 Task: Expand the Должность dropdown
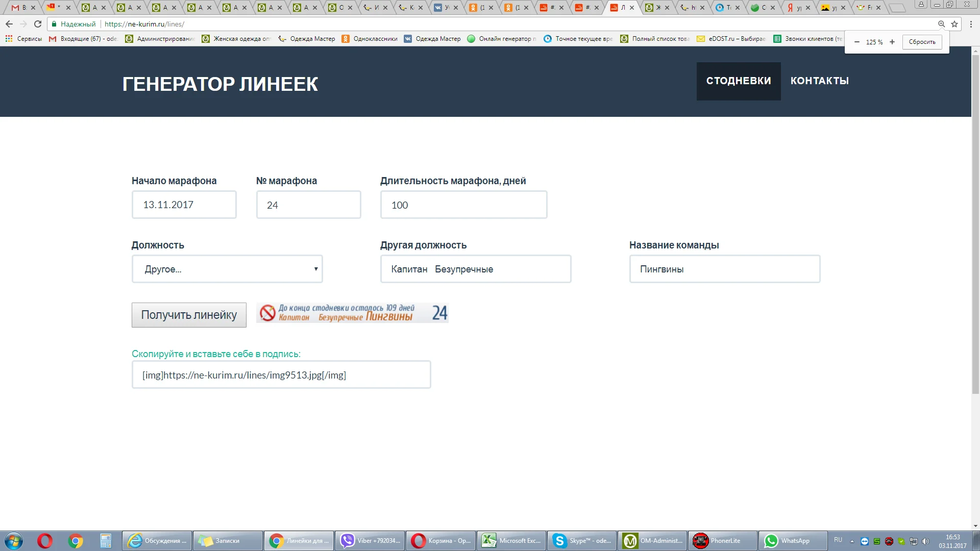(227, 269)
